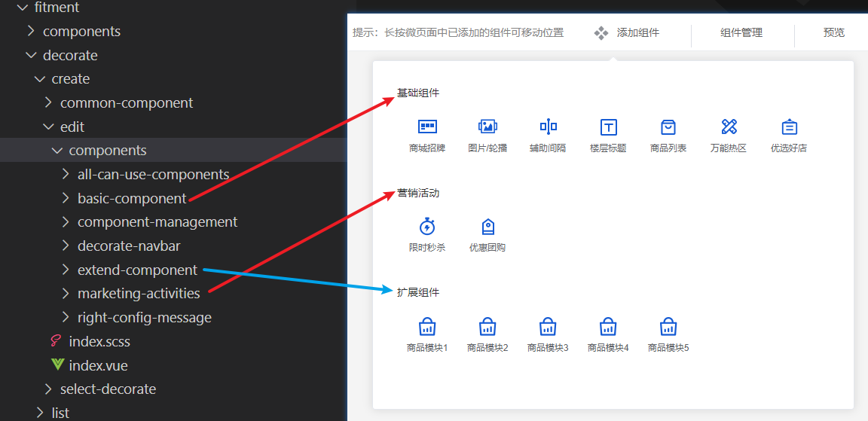Select the 万能热区 hotspot component icon
Viewport: 868px width, 421px height.
point(729,127)
